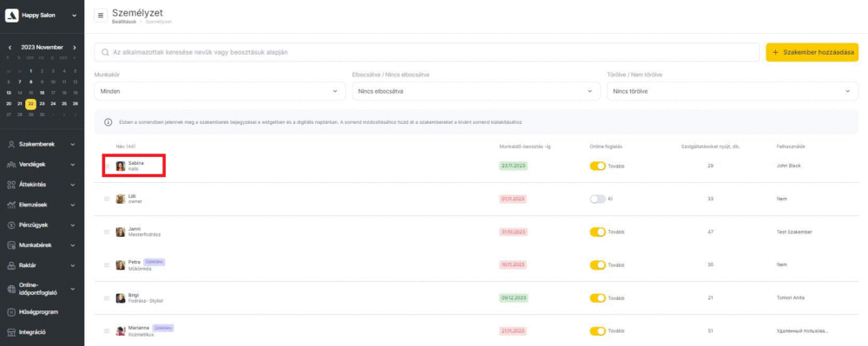Image resolution: width=868 pixels, height=346 pixels.
Task: Click the 23.11.2023 schedule date badge
Action: (513, 166)
